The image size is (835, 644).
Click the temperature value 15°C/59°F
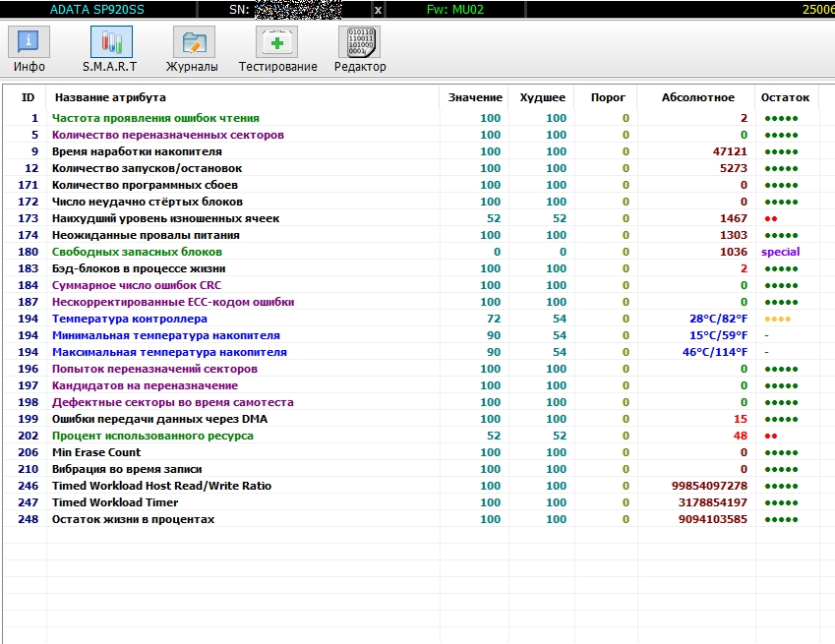coord(718,335)
